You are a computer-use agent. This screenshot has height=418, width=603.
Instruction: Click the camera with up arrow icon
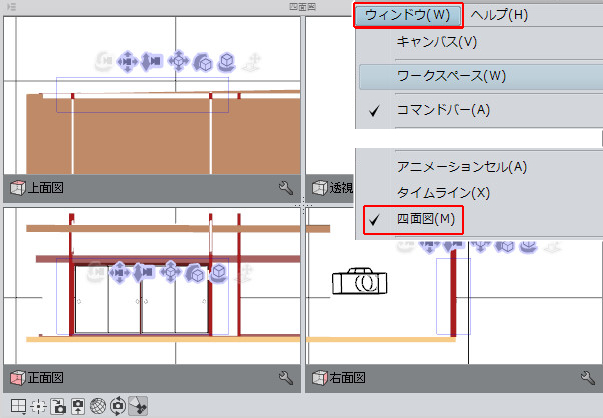coord(78,406)
